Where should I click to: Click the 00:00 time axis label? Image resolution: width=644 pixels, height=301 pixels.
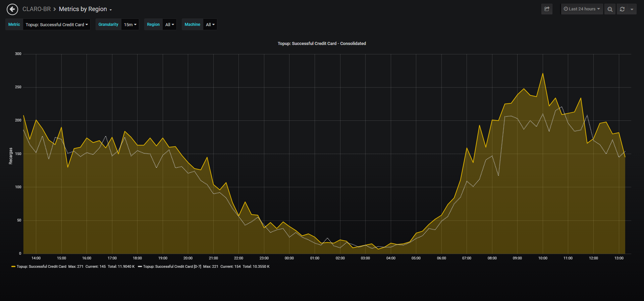(x=289, y=258)
